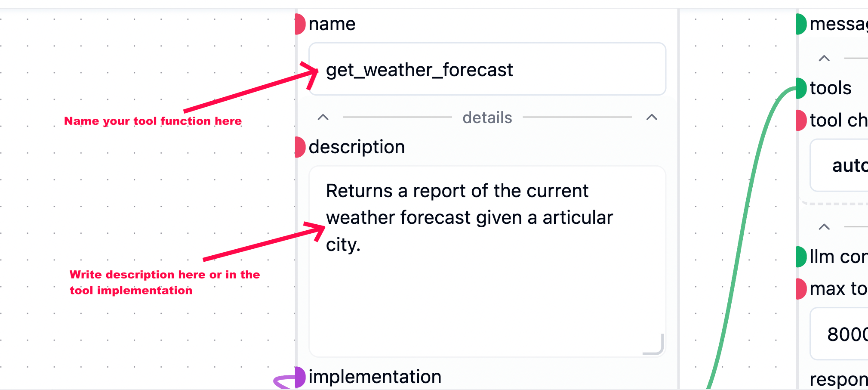868x390 pixels.
Task: Click the get_weather_forecast name field
Action: coord(486,69)
